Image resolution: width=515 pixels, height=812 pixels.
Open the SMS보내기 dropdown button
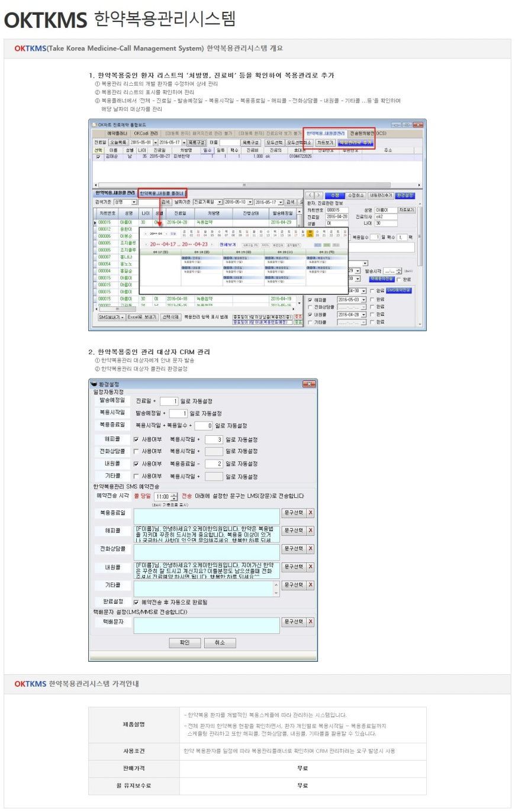click(111, 317)
